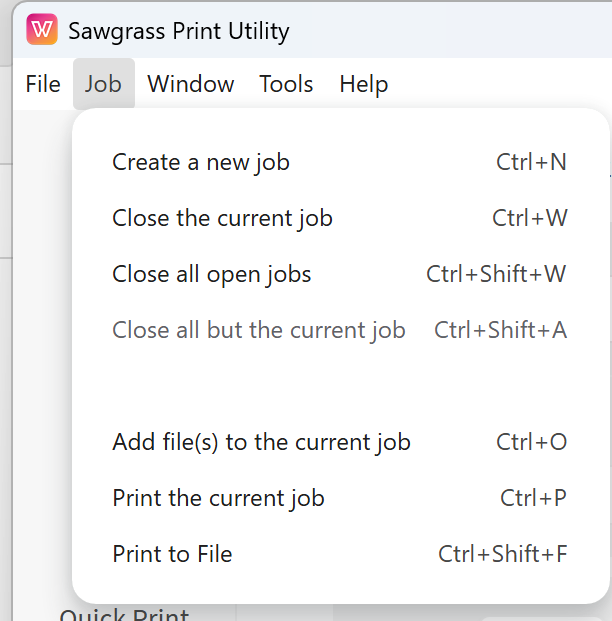Select Print the current job
The width and height of the screenshot is (612, 621).
click(x=340, y=498)
